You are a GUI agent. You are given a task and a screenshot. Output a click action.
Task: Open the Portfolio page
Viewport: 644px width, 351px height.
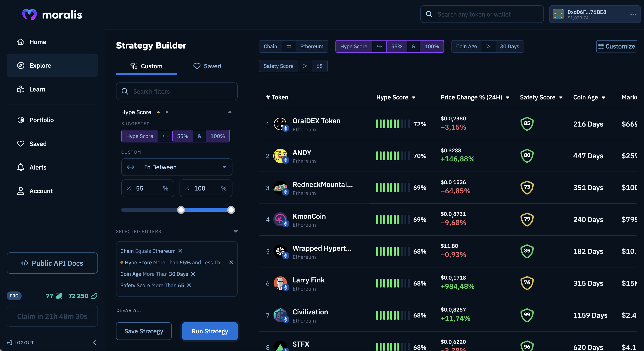(x=52, y=120)
